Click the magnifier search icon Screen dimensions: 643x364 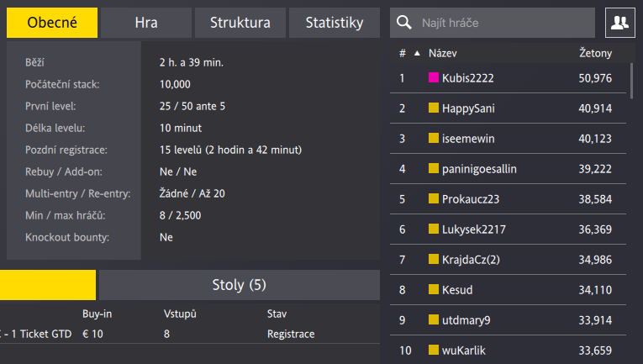click(404, 23)
